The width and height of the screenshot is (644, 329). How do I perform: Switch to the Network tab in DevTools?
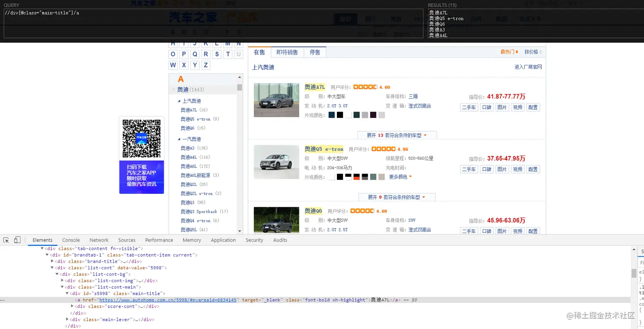pos(99,240)
